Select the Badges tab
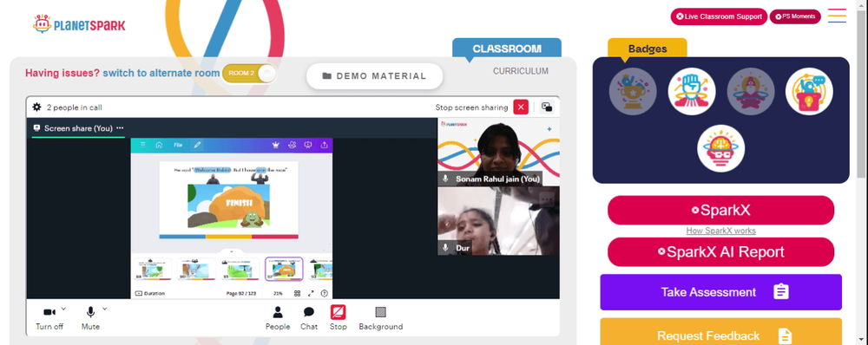Image resolution: width=868 pixels, height=345 pixels. coord(648,49)
